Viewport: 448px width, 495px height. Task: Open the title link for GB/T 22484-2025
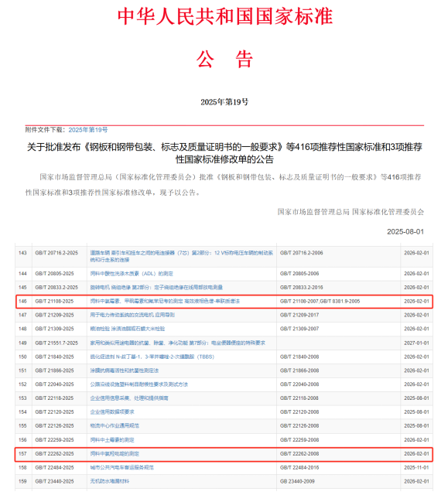[122, 467]
